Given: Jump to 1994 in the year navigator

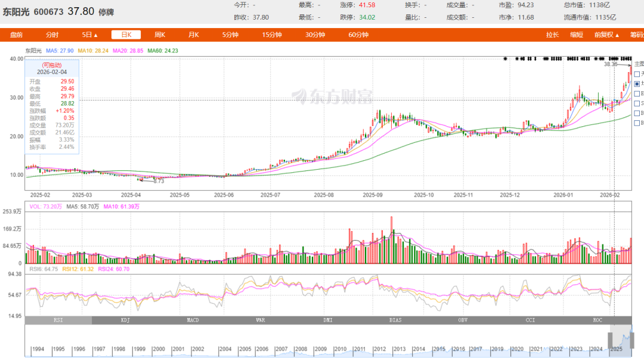Looking at the screenshot, I should pyautogui.click(x=38, y=349).
